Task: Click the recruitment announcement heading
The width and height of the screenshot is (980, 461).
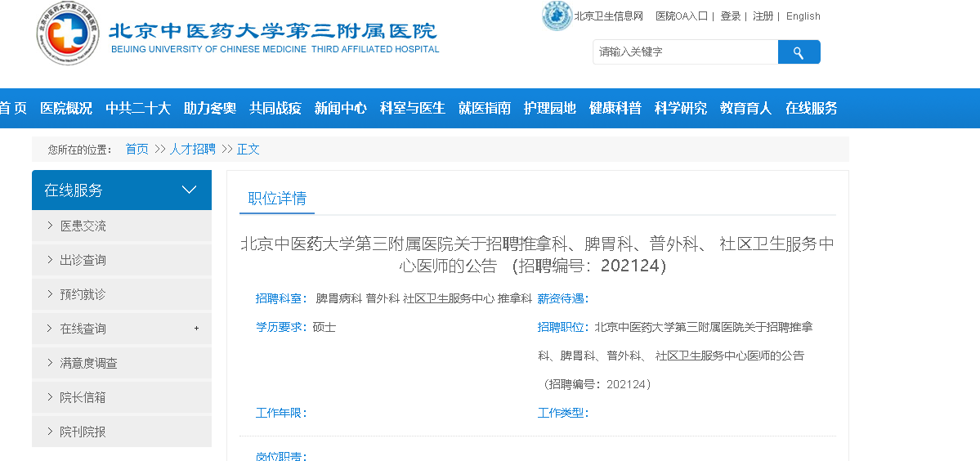Action: click(x=537, y=255)
